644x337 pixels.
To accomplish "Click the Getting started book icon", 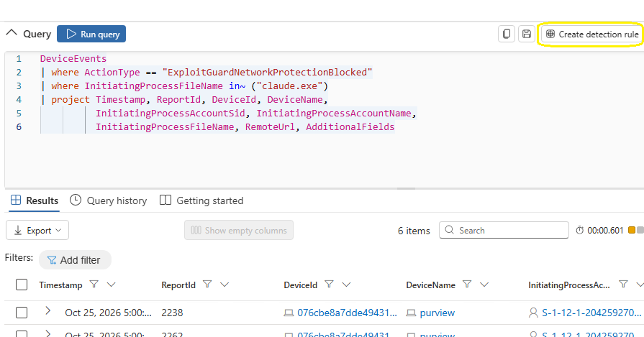I will [x=165, y=200].
